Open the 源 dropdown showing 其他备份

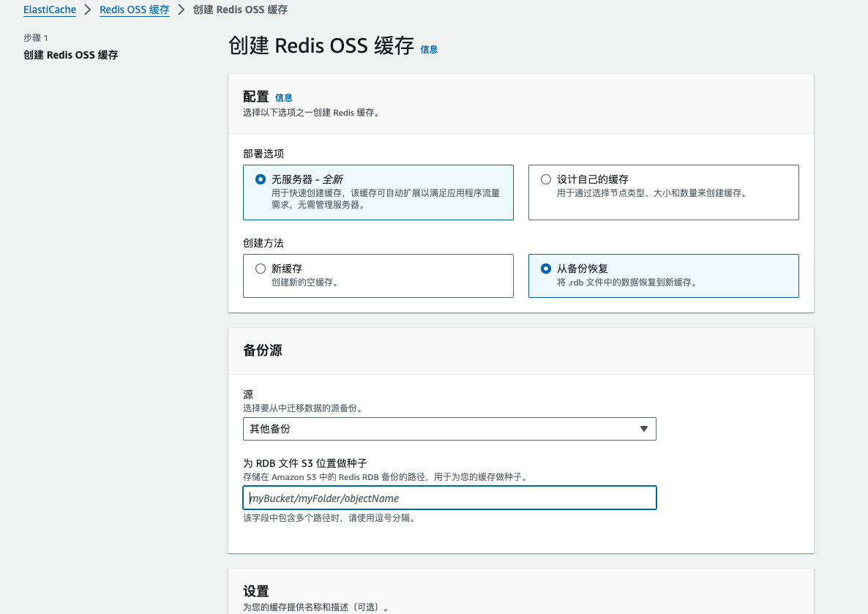(449, 429)
